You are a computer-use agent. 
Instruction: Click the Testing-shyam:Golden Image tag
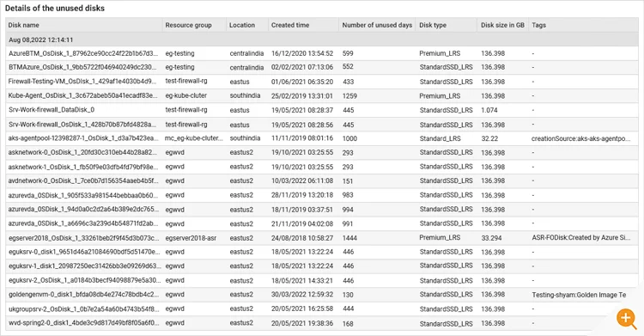tap(579, 295)
